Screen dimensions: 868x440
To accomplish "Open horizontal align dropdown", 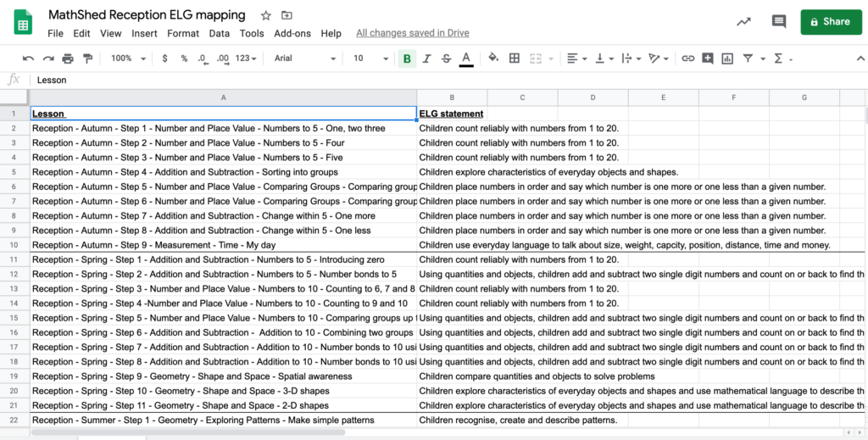I will click(x=576, y=58).
